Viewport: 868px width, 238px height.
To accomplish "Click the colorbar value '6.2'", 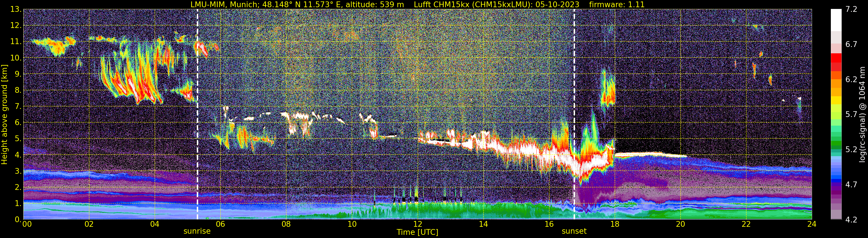I will [851, 80].
